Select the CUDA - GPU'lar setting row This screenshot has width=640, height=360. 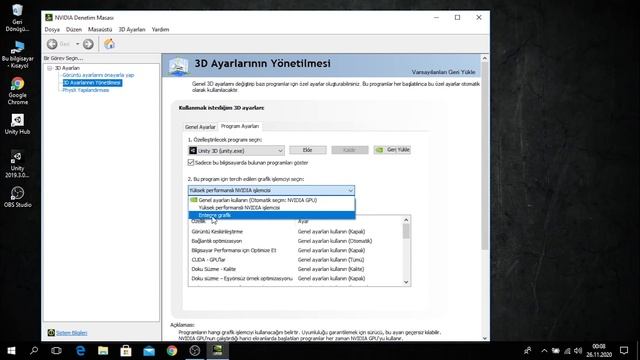point(296,260)
